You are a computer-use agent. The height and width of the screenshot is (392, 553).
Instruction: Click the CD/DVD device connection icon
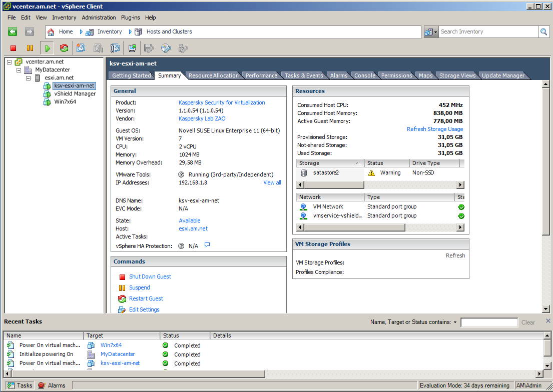point(166,48)
